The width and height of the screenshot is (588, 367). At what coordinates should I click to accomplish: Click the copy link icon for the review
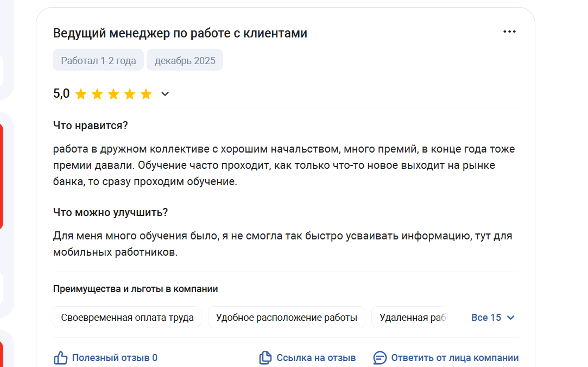[x=265, y=358]
